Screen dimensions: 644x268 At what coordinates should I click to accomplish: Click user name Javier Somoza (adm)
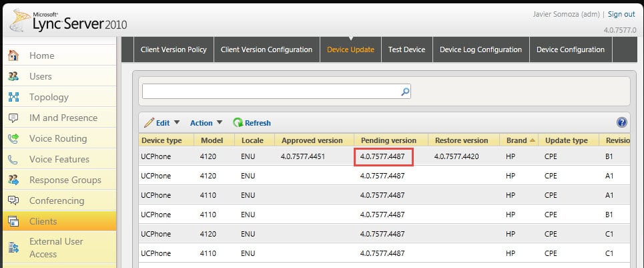pos(567,14)
